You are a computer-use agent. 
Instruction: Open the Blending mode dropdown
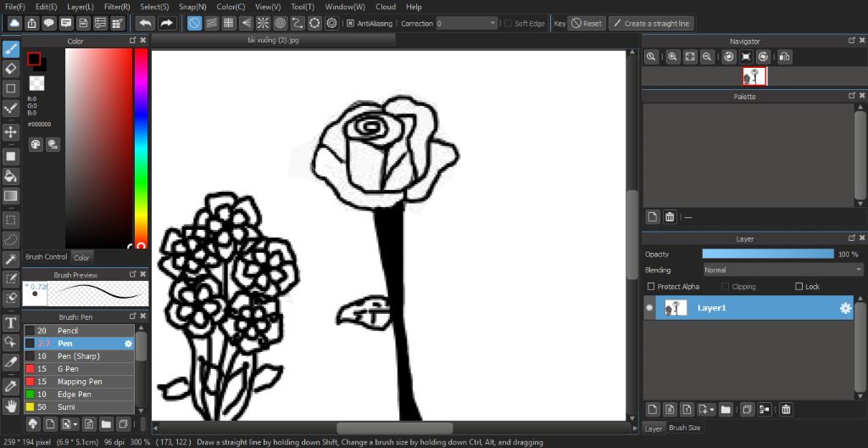coord(782,270)
